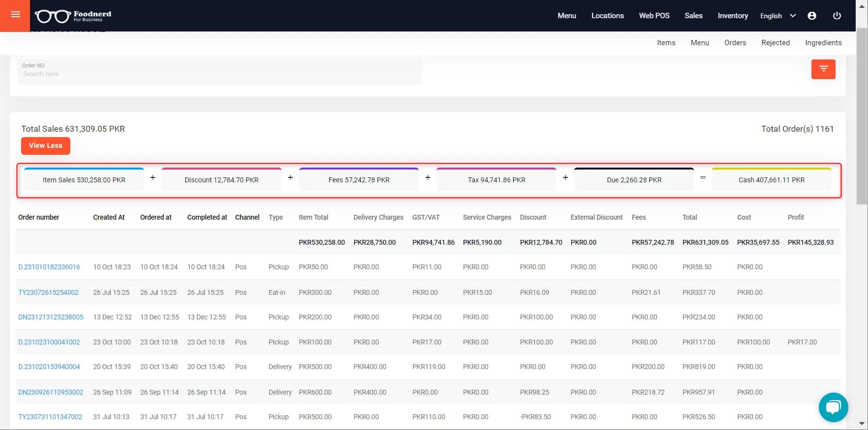Switch to the Rejected sub-tab

[776, 43]
